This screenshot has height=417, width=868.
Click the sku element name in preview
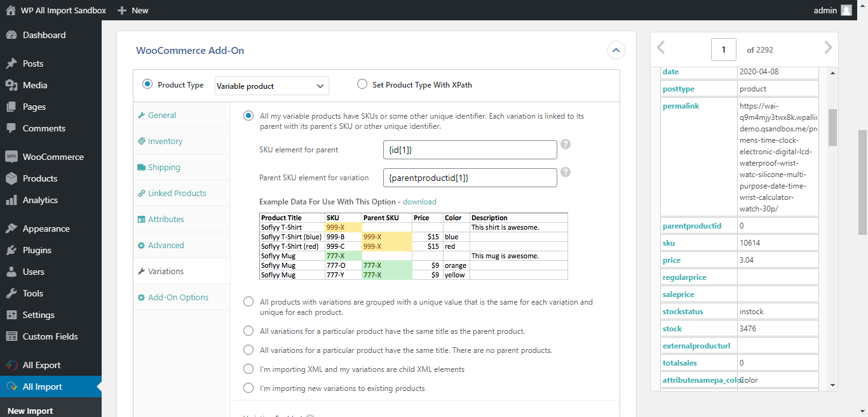click(x=668, y=243)
